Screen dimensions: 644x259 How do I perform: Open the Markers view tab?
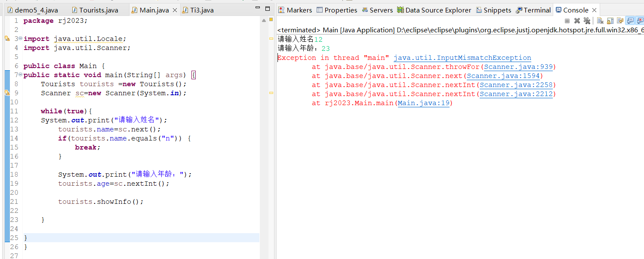click(x=295, y=10)
